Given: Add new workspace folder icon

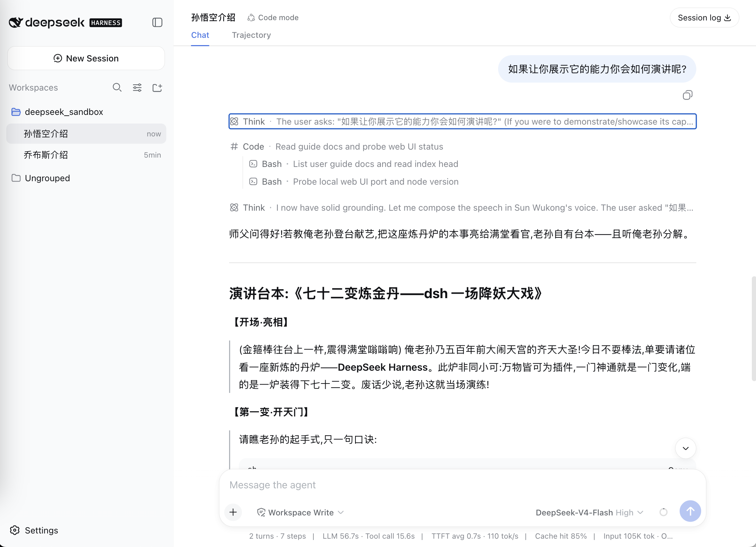Looking at the screenshot, I should pyautogui.click(x=157, y=87).
